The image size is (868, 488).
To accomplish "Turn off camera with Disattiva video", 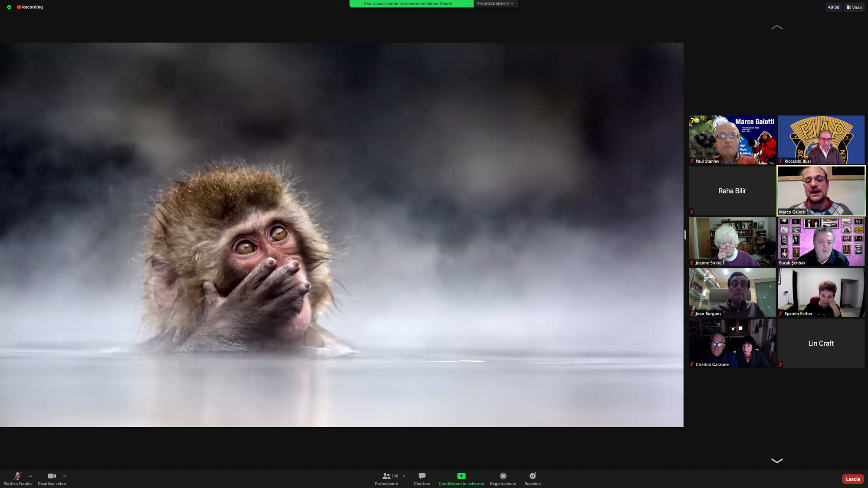I will click(x=52, y=476).
